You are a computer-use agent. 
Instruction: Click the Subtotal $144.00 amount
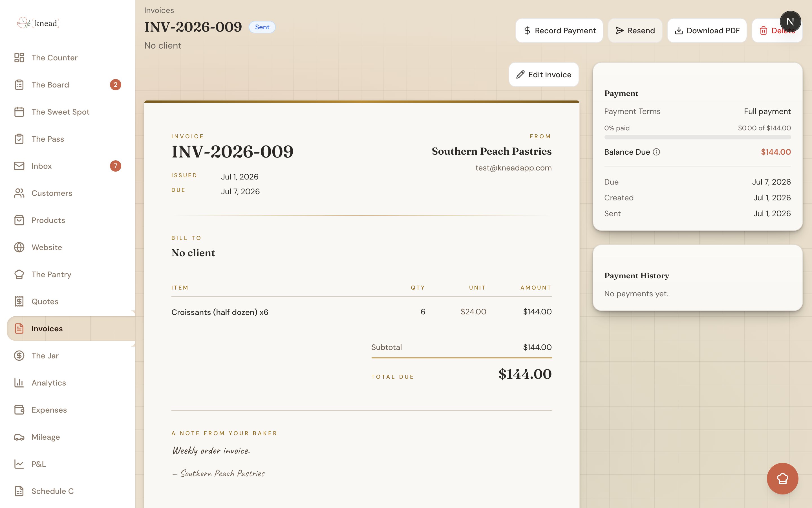tap(537, 347)
